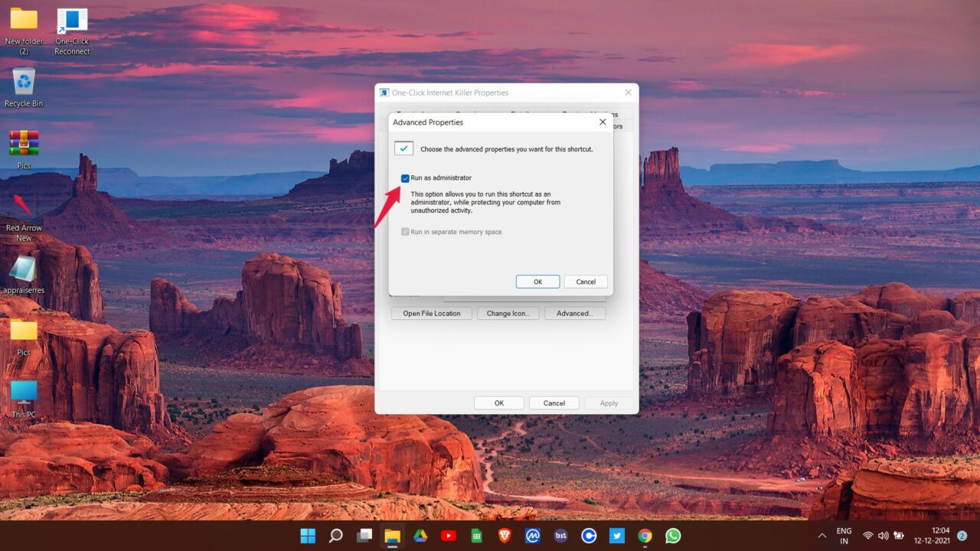The height and width of the screenshot is (551, 980).
Task: Open WhatsApp from the taskbar
Action: [x=673, y=536]
